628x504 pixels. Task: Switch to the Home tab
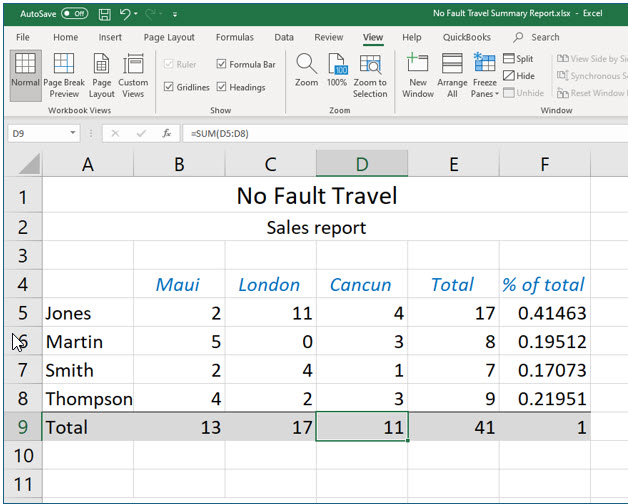tap(66, 37)
